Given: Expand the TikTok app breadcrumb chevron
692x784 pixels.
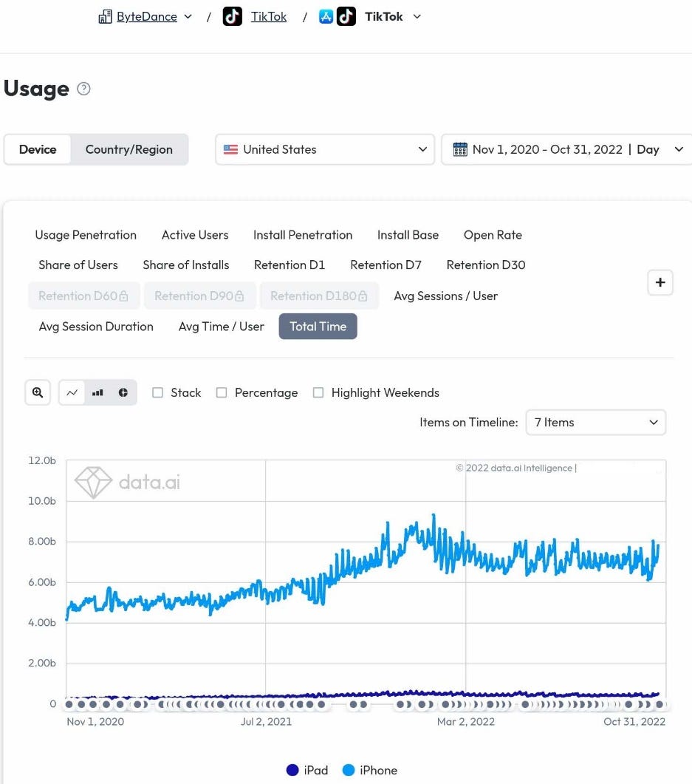Looking at the screenshot, I should (x=417, y=16).
